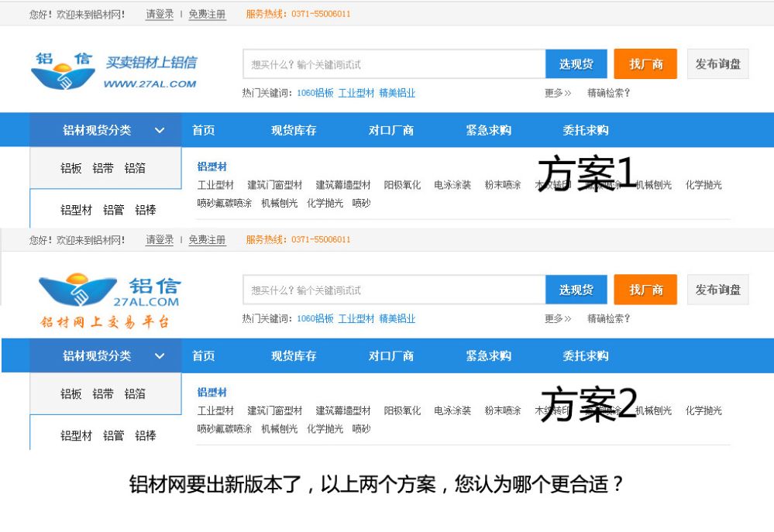Select 铝管 in 方案1 category sidebar
The height and width of the screenshot is (532, 774).
tap(114, 210)
